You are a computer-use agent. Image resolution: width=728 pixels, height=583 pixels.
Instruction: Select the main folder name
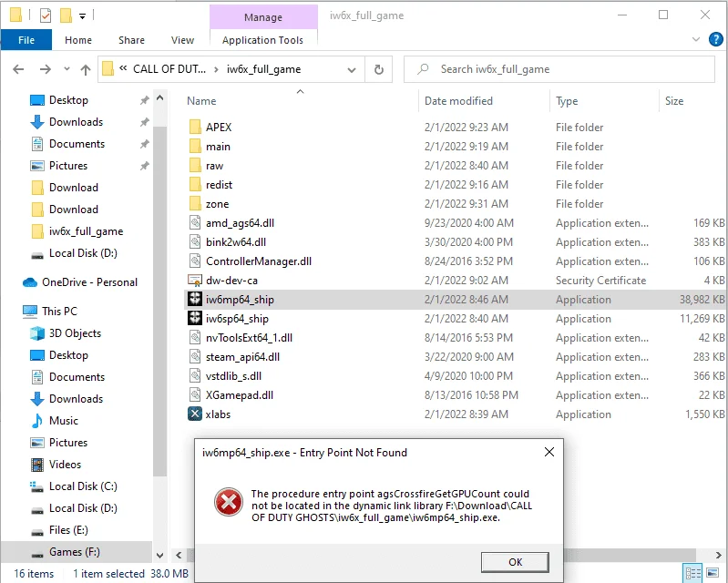[x=218, y=147]
